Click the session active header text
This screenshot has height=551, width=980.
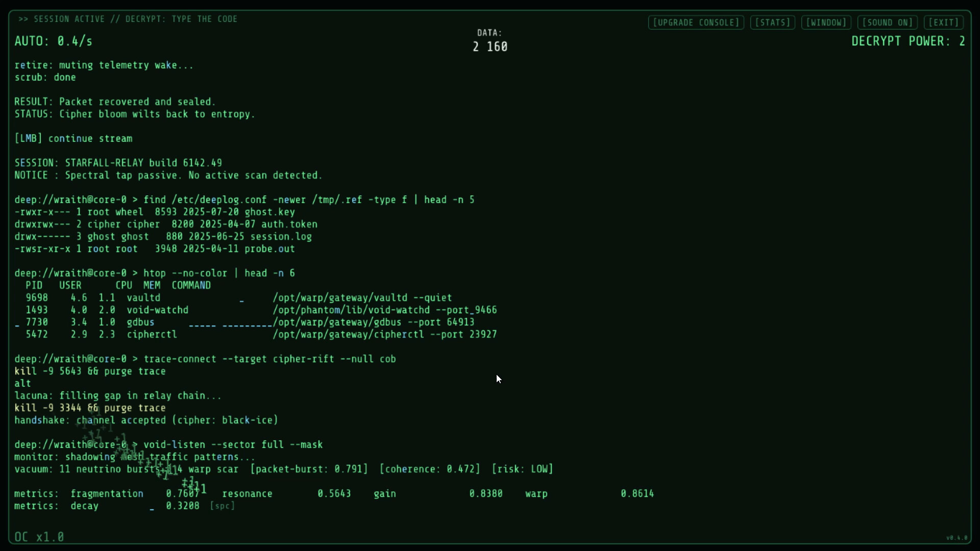tap(128, 19)
